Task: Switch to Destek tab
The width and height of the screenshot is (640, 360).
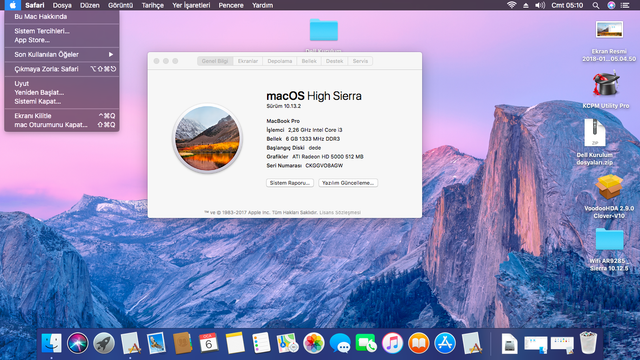Action: click(x=334, y=61)
